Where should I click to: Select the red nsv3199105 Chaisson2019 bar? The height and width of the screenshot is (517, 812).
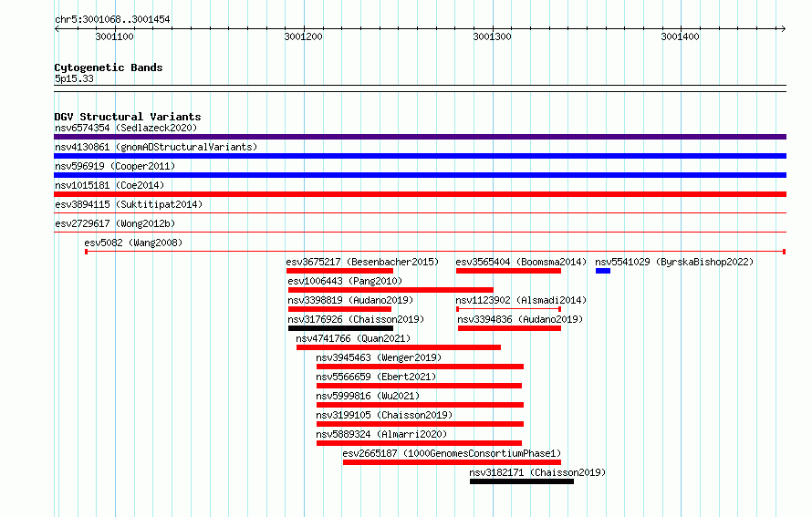coord(420,424)
